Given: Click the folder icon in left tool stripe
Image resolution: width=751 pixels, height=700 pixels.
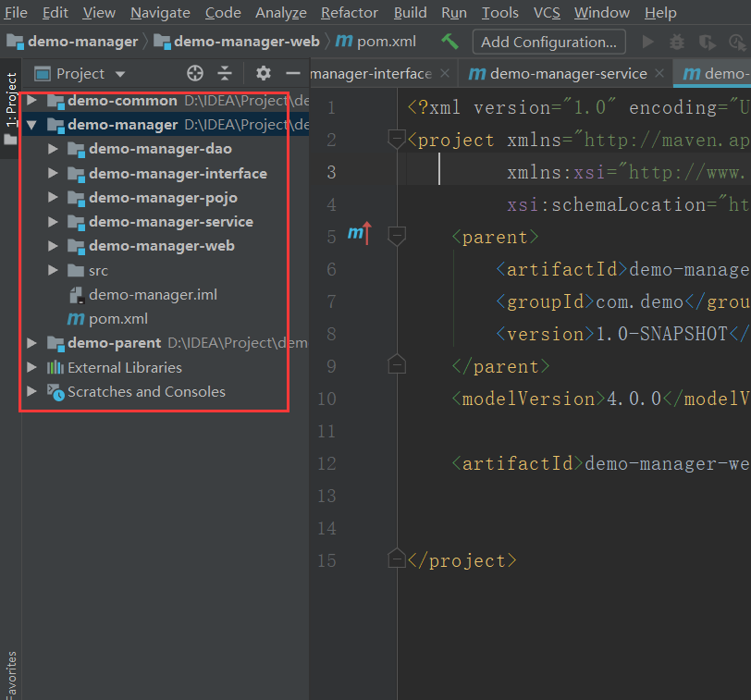Looking at the screenshot, I should click(10, 140).
